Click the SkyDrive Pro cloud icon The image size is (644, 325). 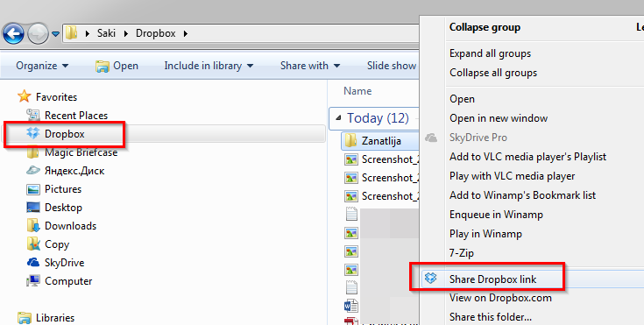[x=431, y=138]
